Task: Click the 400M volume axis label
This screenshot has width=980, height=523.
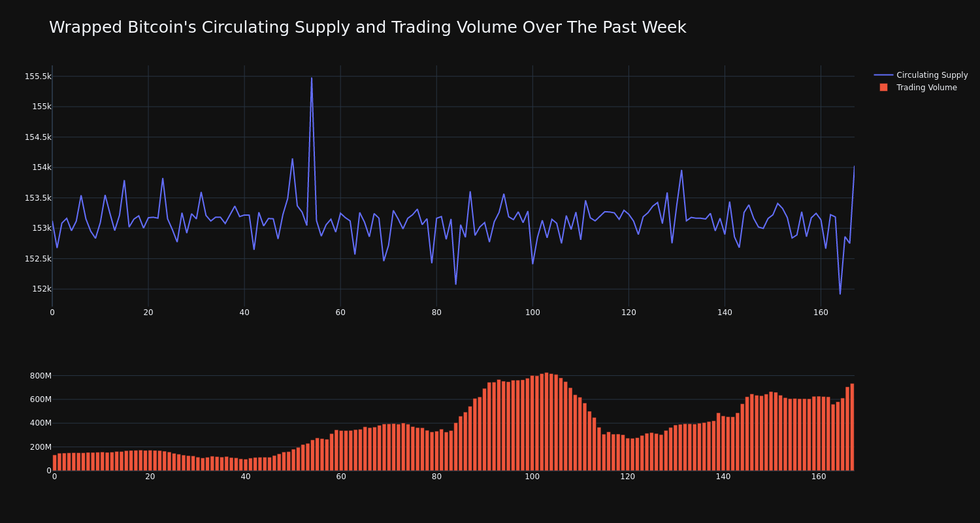Action: pyautogui.click(x=41, y=423)
